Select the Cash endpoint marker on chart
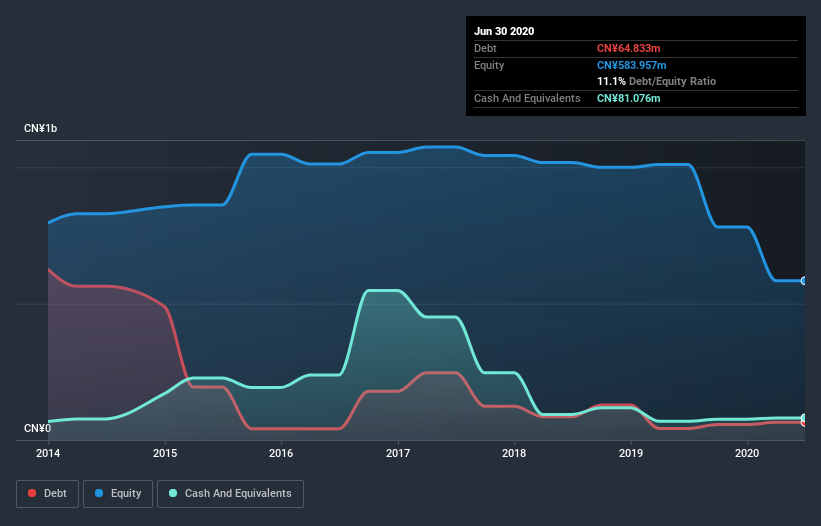This screenshot has height=526, width=821. (804, 418)
